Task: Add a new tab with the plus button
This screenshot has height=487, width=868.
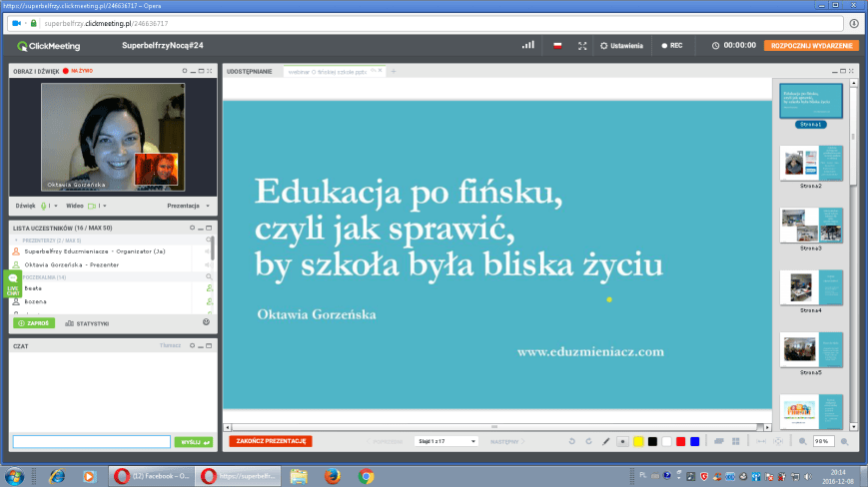Action: tap(394, 72)
